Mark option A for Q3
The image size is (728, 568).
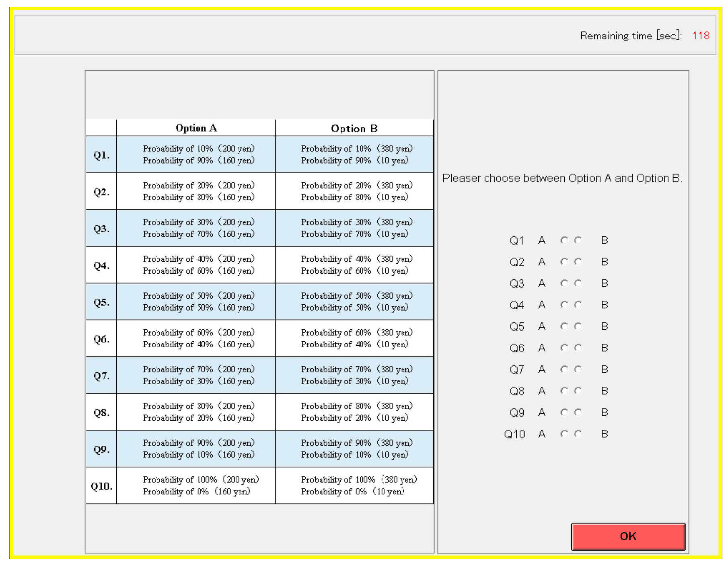point(564,283)
